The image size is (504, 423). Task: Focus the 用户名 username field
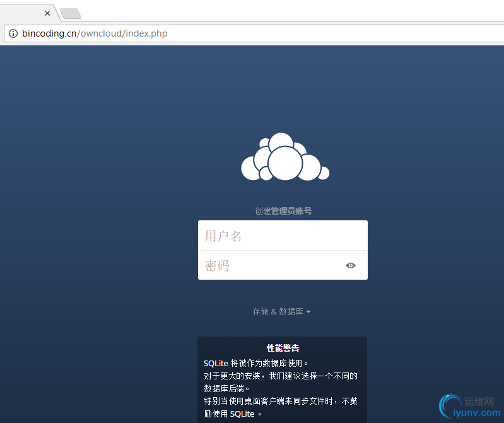tap(283, 235)
